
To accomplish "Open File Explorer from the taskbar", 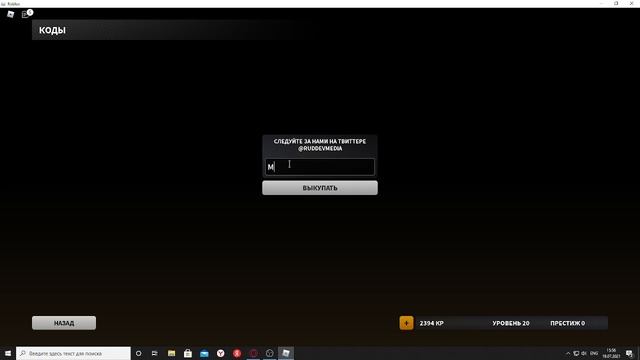I will point(171,353).
